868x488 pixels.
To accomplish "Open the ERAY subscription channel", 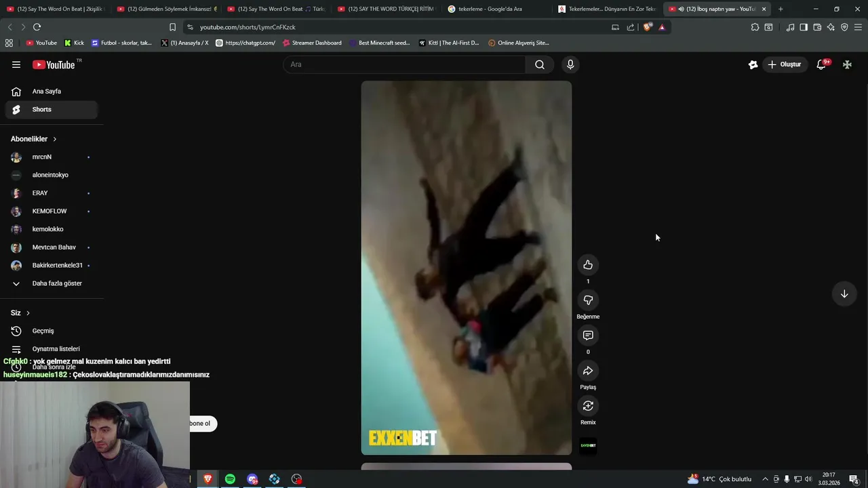I will 52,193.
